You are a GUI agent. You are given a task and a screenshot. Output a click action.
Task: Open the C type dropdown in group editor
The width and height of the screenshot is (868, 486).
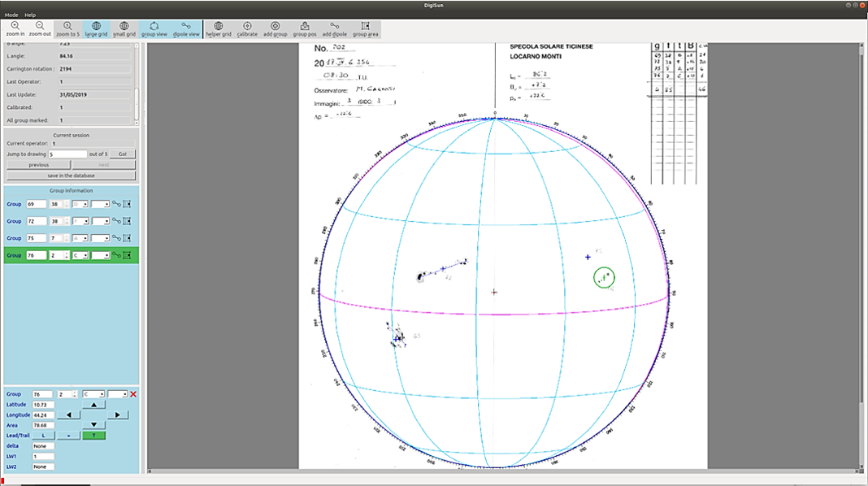click(x=94, y=394)
